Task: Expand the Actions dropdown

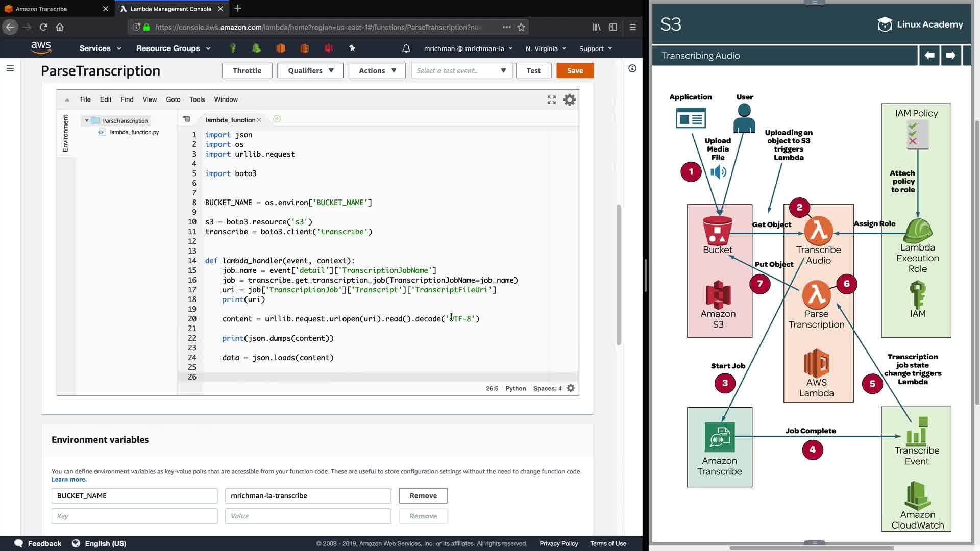Action: [377, 71]
